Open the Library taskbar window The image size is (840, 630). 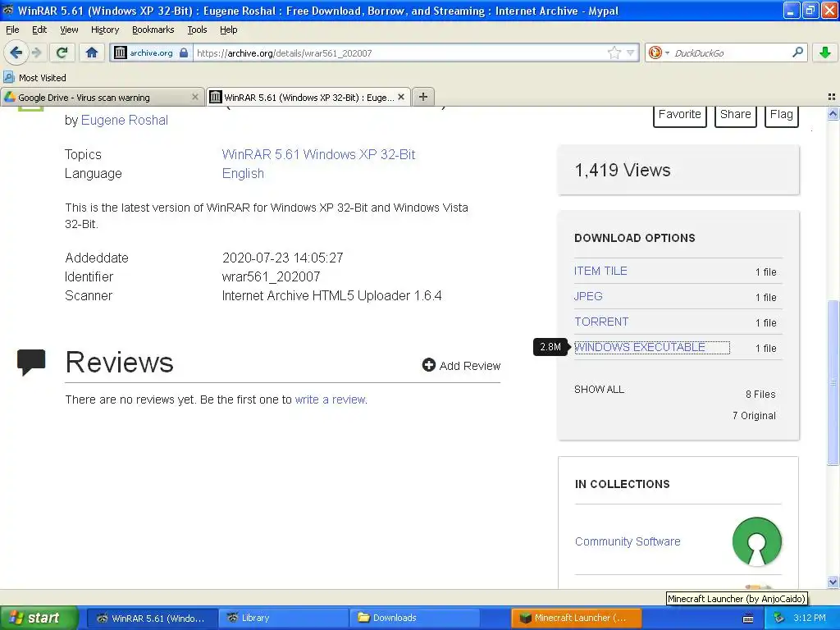point(283,619)
